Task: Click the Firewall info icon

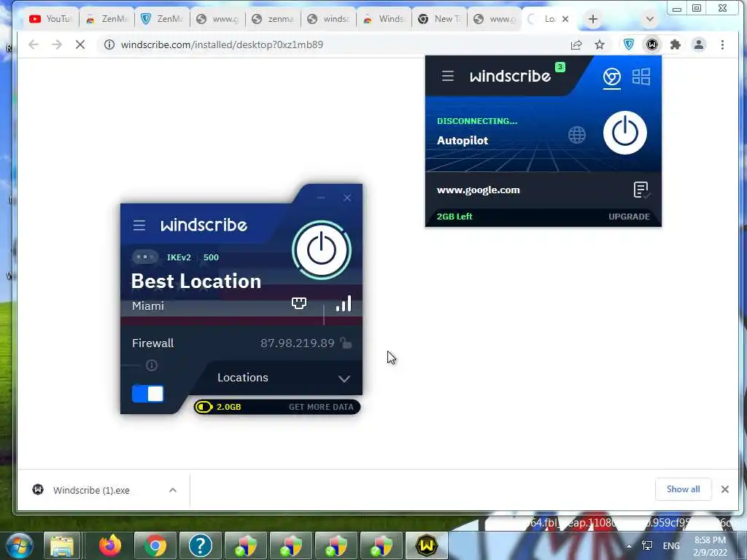Action: click(x=152, y=365)
